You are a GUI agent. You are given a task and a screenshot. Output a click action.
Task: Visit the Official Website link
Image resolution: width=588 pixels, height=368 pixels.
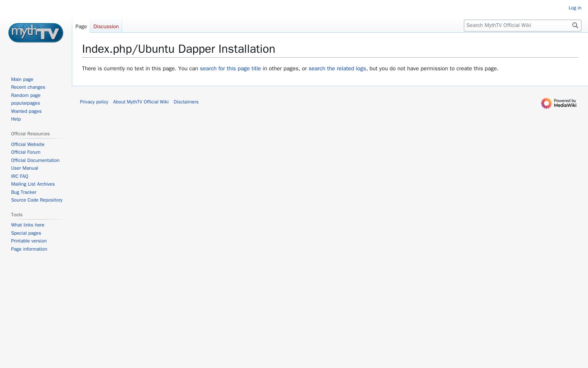pyautogui.click(x=28, y=144)
